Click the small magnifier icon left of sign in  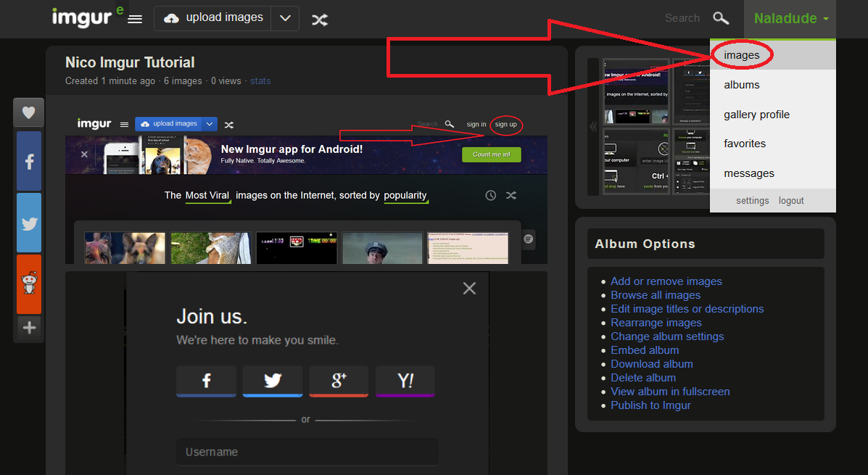450,124
